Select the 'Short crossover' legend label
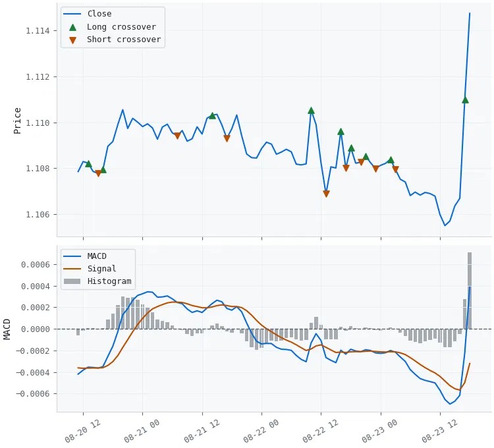Screen dimensions: 494x448 124,40
